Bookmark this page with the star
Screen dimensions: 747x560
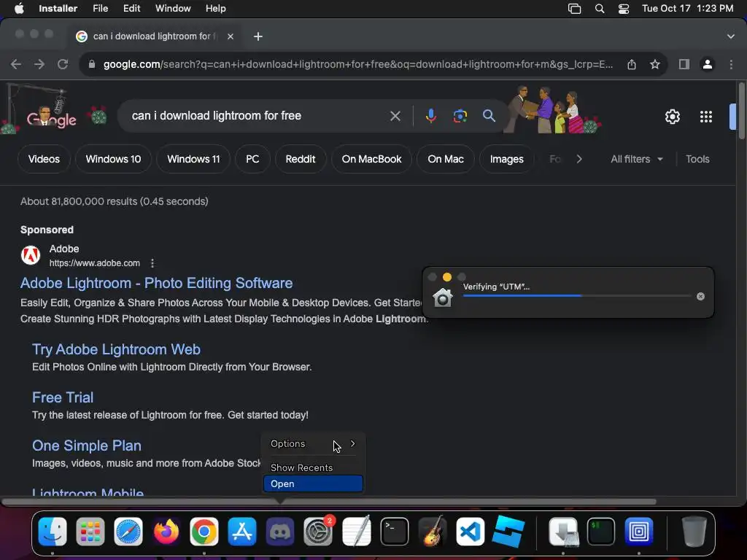pos(655,64)
